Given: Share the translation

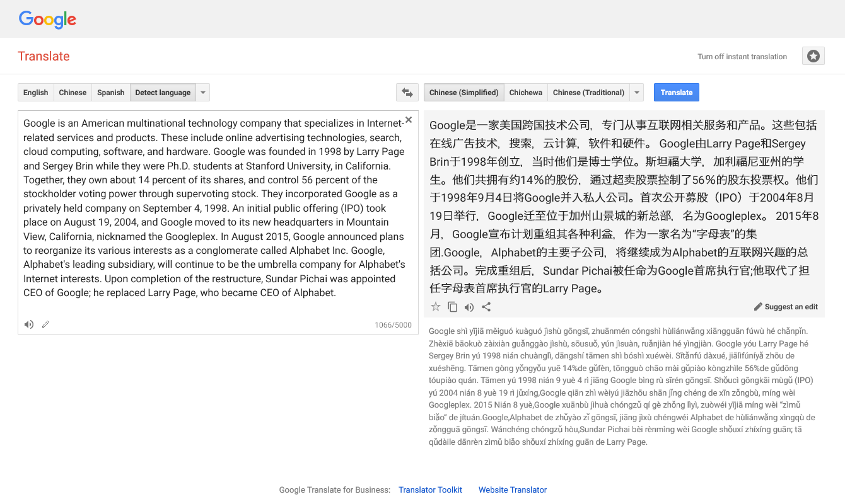Looking at the screenshot, I should tap(486, 307).
